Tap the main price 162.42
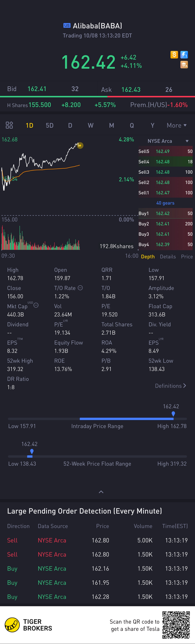Screen dimensions: 195x644 [x=88, y=62]
